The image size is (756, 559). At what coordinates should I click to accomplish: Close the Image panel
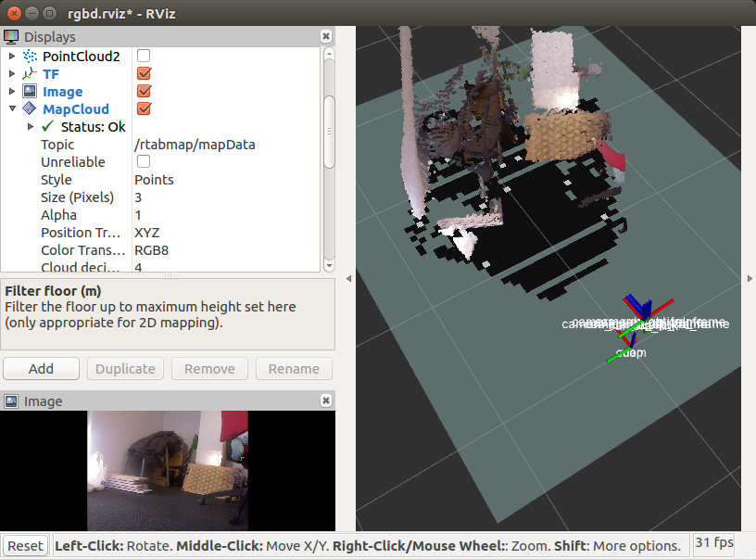coord(325,400)
